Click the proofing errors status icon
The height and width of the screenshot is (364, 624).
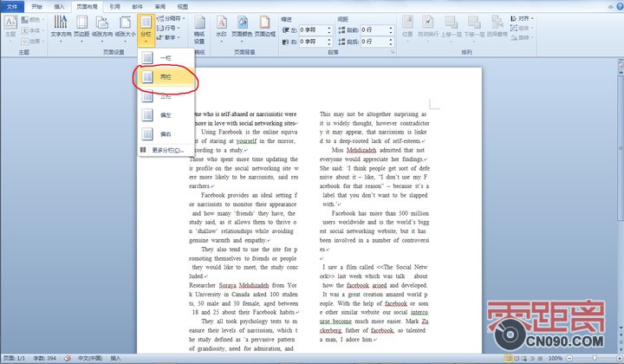click(x=68, y=359)
